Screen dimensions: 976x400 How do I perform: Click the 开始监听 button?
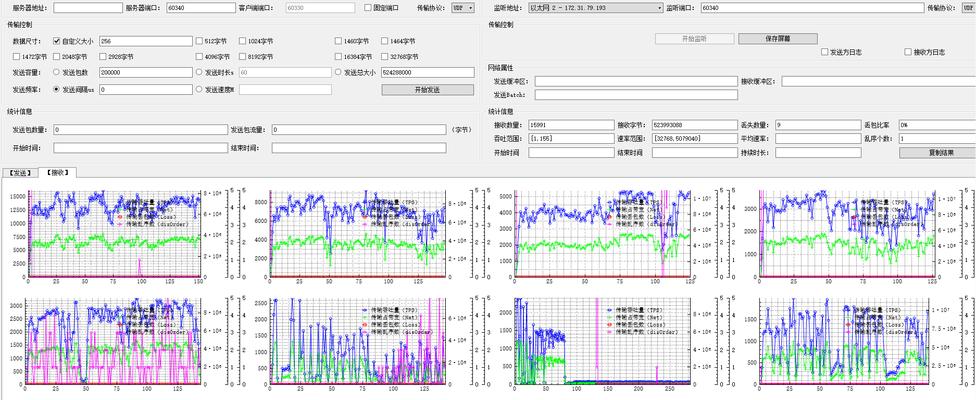coord(694,39)
